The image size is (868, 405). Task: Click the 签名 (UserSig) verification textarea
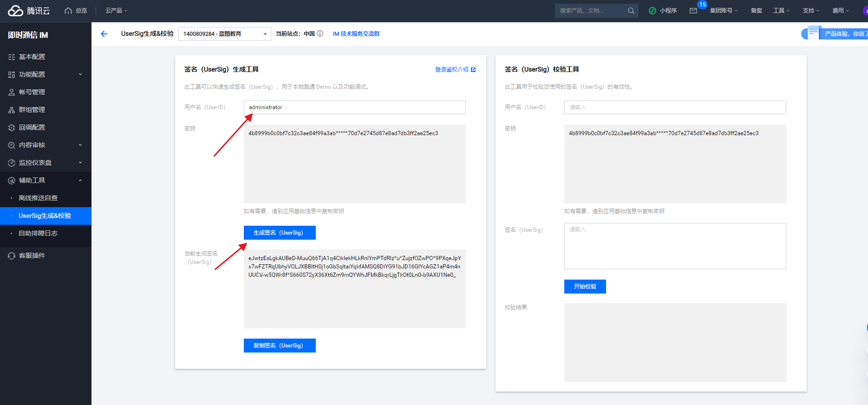(675, 246)
